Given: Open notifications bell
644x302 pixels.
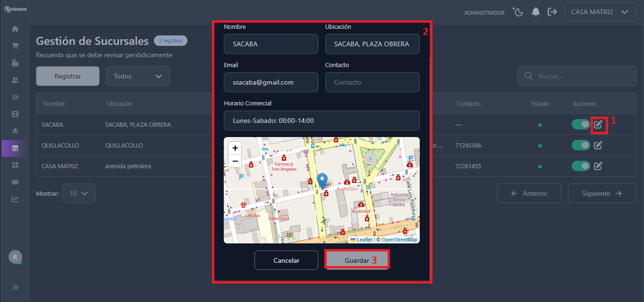Looking at the screenshot, I should click(535, 12).
